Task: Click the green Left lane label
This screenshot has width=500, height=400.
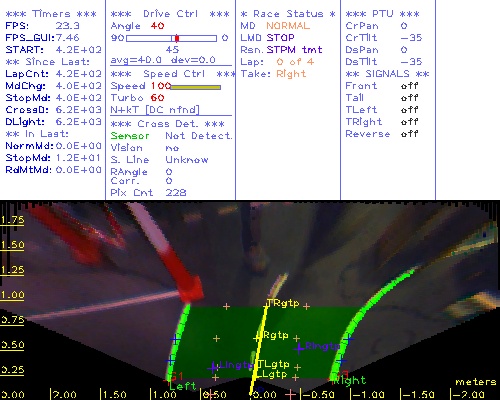Action: pos(183,386)
